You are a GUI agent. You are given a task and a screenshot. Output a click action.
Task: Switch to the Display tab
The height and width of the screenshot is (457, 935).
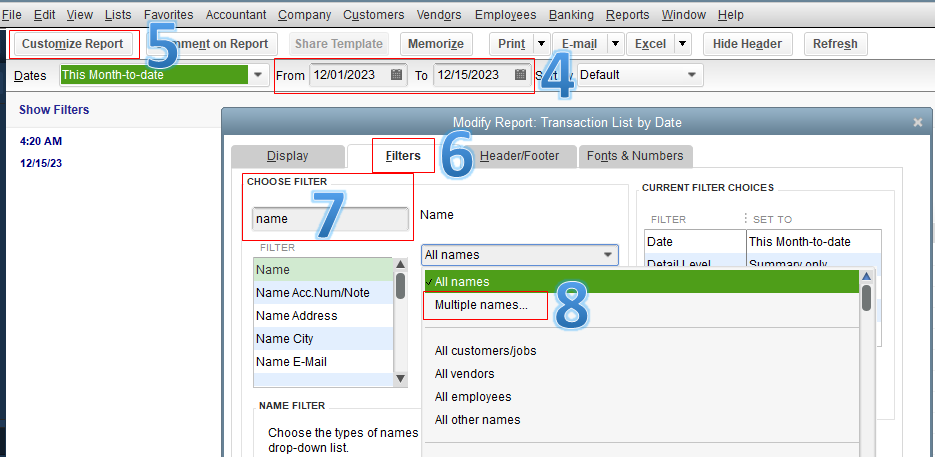tap(287, 156)
